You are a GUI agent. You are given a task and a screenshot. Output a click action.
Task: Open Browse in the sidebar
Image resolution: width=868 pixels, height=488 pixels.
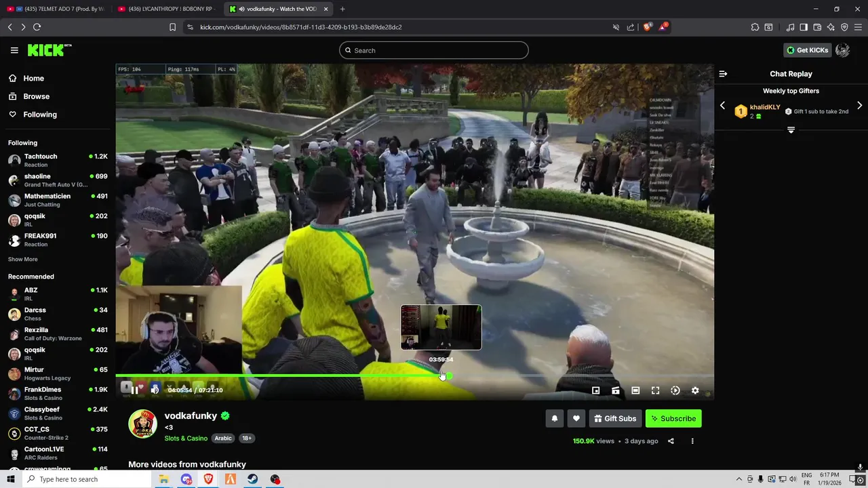pyautogui.click(x=36, y=96)
